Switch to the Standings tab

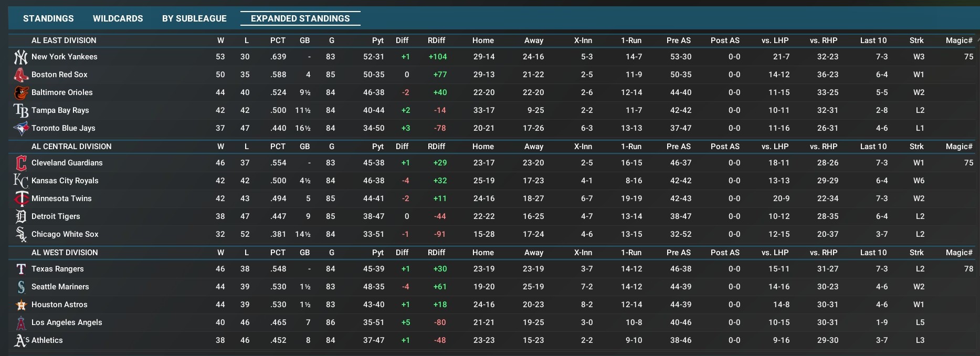tap(48, 18)
